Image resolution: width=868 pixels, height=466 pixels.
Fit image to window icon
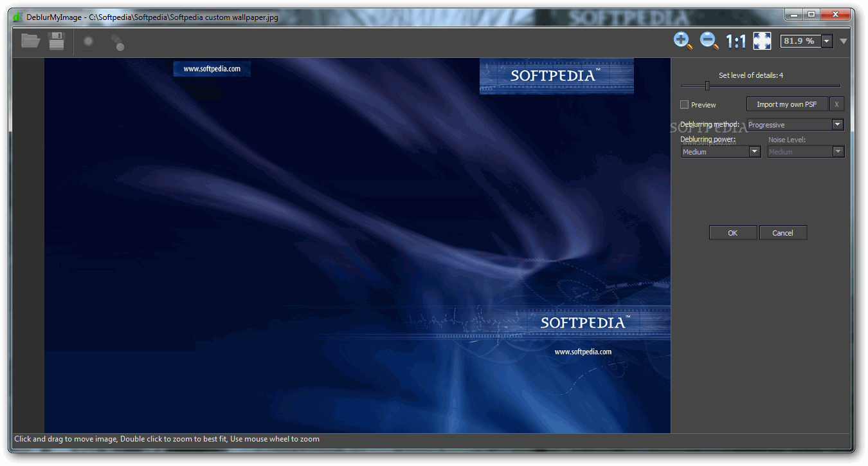tap(762, 41)
